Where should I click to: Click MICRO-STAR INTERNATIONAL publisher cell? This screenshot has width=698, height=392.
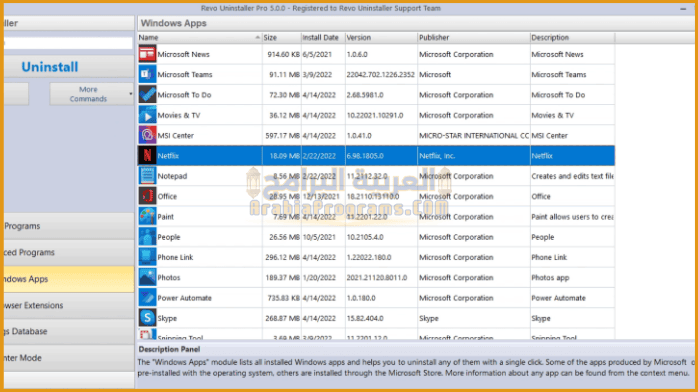(x=474, y=136)
